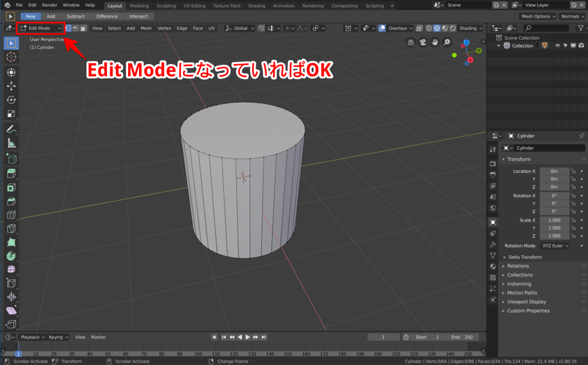The height and width of the screenshot is (365, 588).
Task: Open the Vertex menu
Action: [164, 28]
